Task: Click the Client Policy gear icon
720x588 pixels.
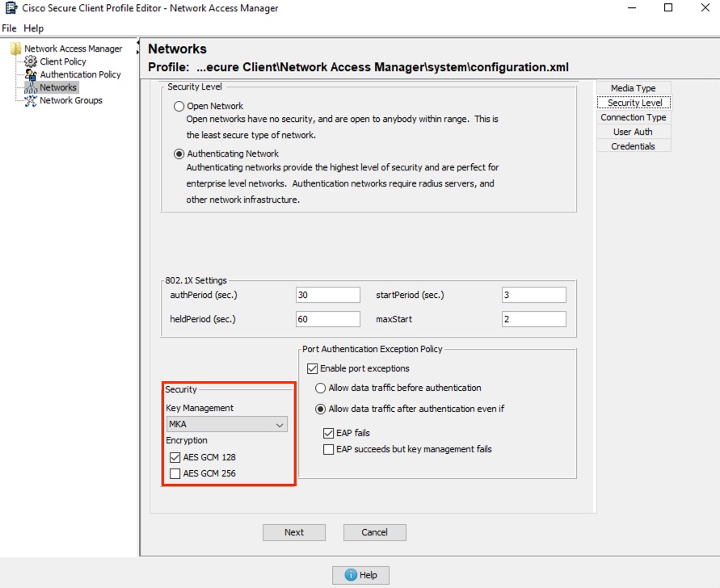Action: point(31,61)
